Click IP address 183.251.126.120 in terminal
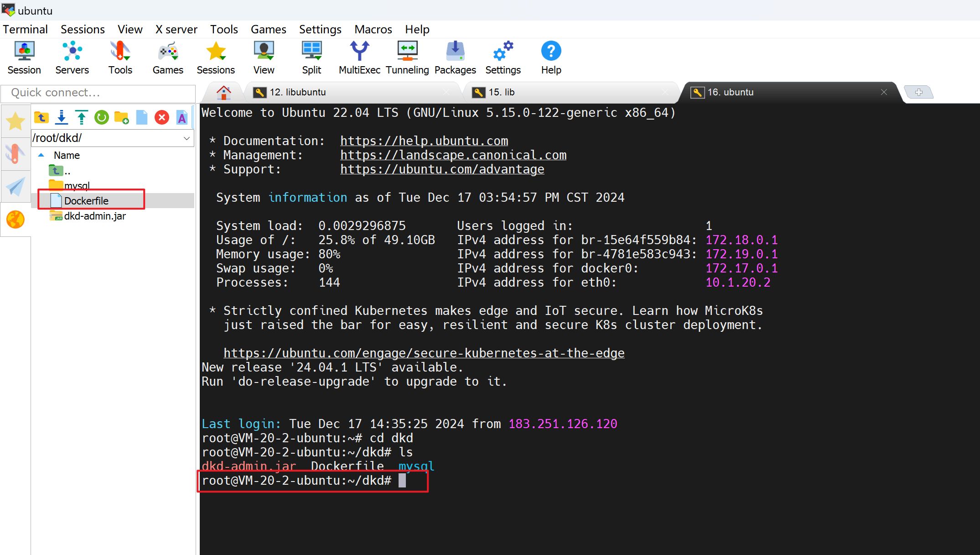The height and width of the screenshot is (555, 980). pos(563,424)
